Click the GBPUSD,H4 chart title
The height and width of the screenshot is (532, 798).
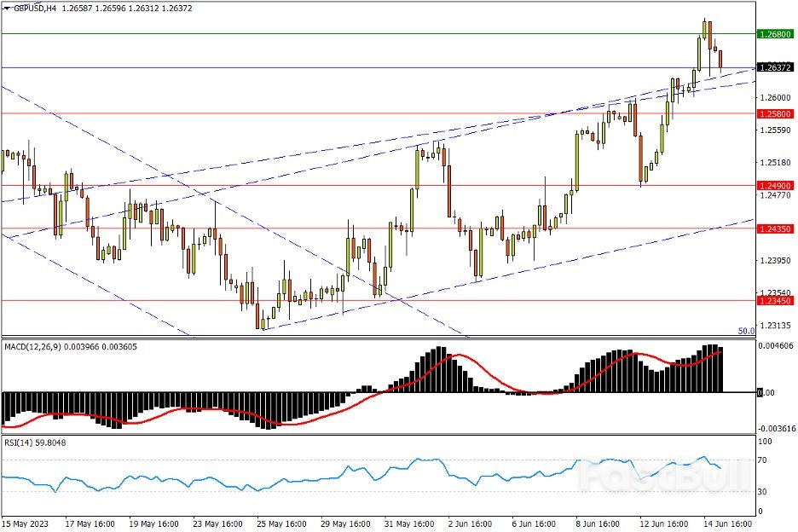tap(35, 9)
